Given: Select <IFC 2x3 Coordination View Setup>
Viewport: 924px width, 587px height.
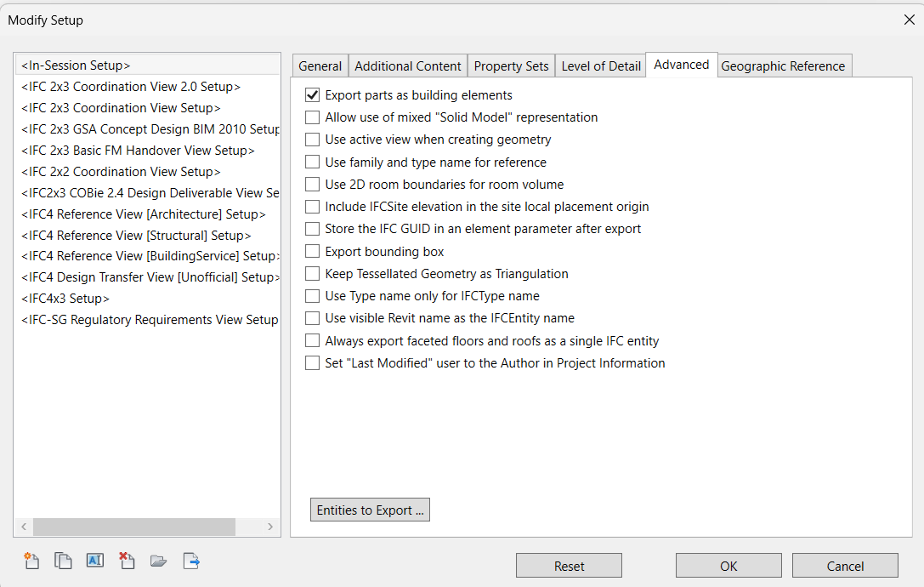Looking at the screenshot, I should 147,108.
